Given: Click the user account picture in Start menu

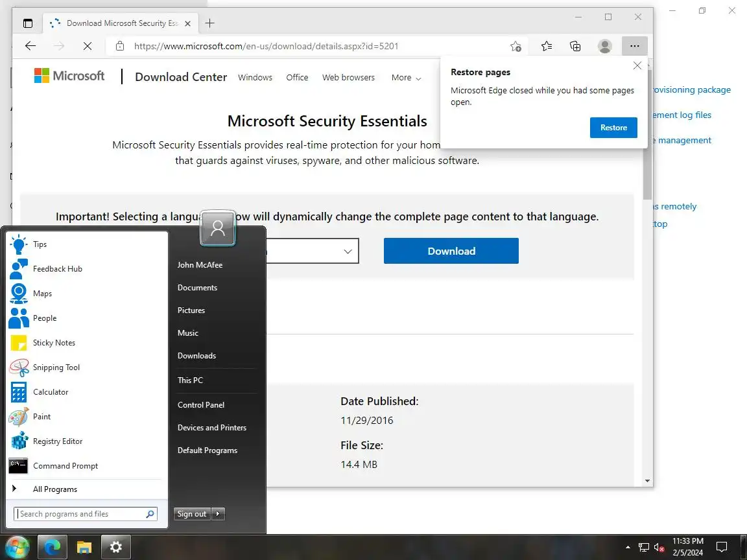Looking at the screenshot, I should click(x=218, y=228).
